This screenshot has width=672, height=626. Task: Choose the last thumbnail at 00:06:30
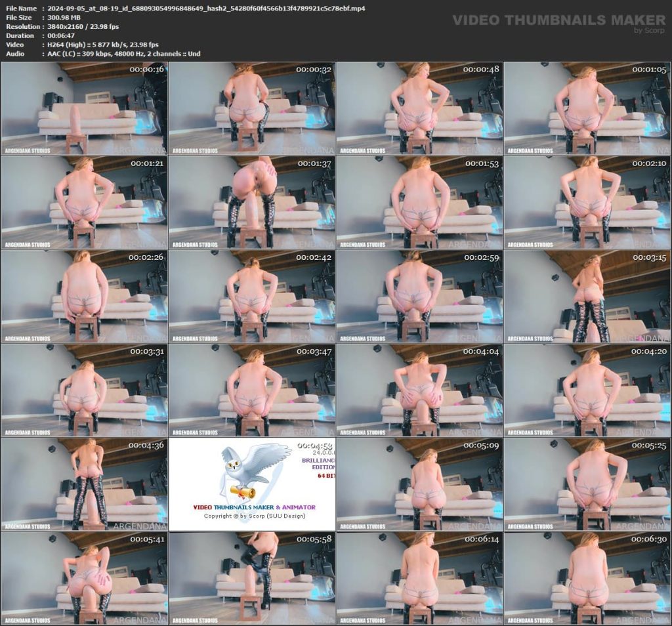click(x=587, y=578)
